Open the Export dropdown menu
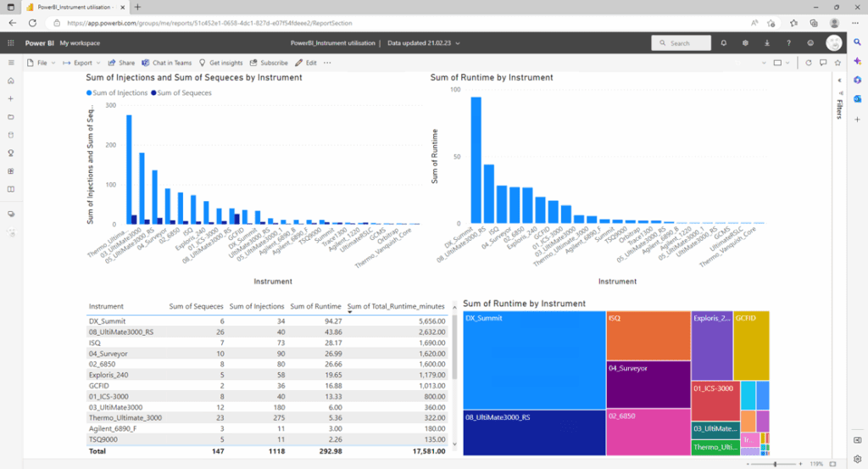Viewport: 868px width, 469px height. (x=81, y=63)
